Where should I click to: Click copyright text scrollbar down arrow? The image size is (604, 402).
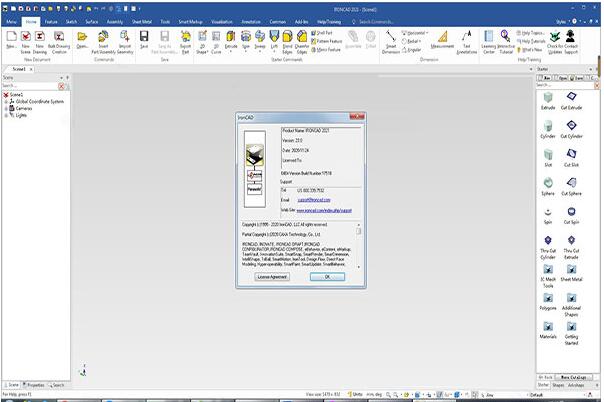tap(359, 267)
